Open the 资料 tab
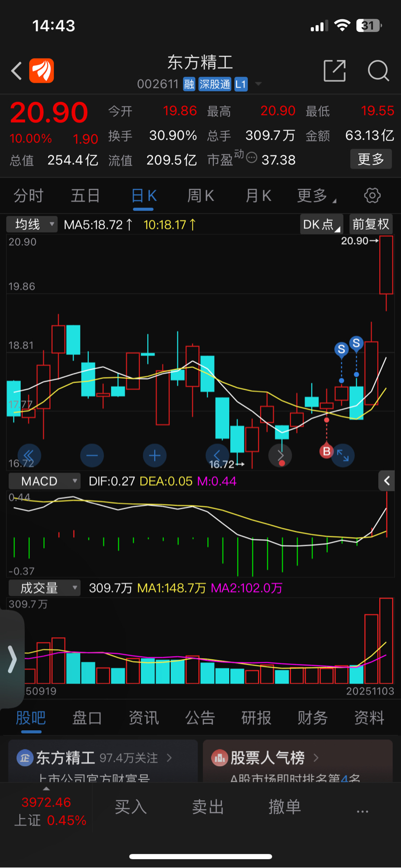 coord(369,718)
